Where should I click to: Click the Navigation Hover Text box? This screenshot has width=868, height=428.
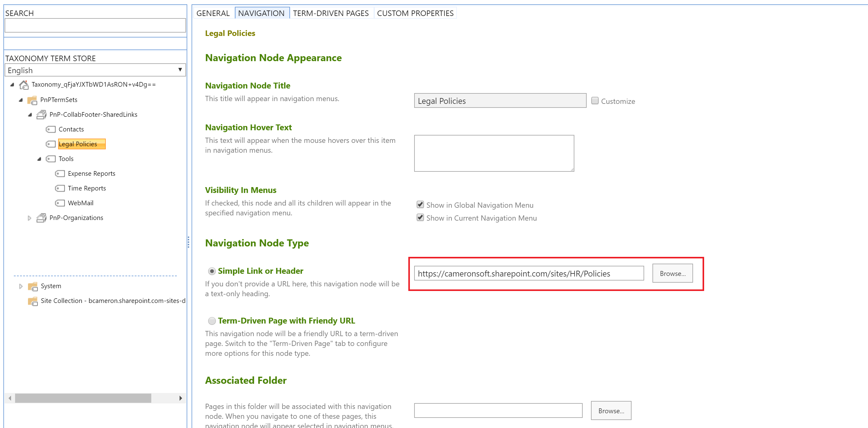tap(493, 153)
